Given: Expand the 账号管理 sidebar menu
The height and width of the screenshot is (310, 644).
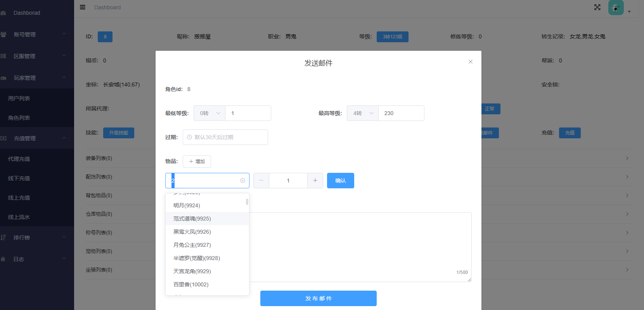Looking at the screenshot, I should tap(37, 34).
